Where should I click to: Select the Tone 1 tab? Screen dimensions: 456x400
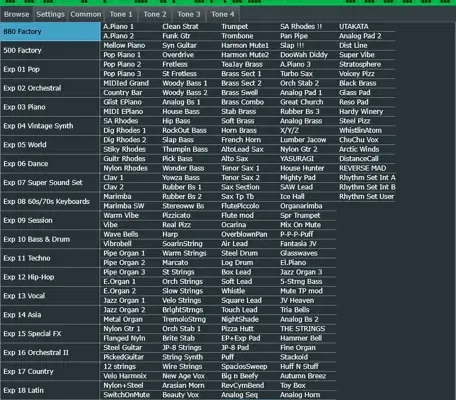point(121,14)
